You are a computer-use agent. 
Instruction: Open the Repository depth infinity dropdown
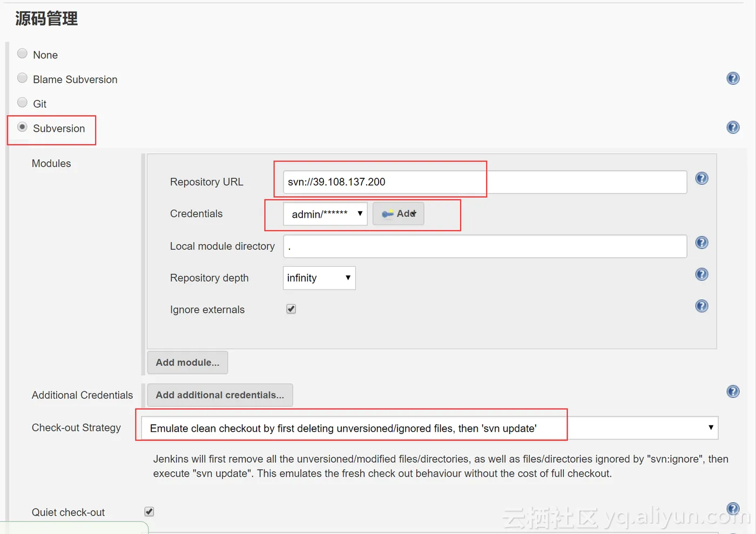[319, 278]
